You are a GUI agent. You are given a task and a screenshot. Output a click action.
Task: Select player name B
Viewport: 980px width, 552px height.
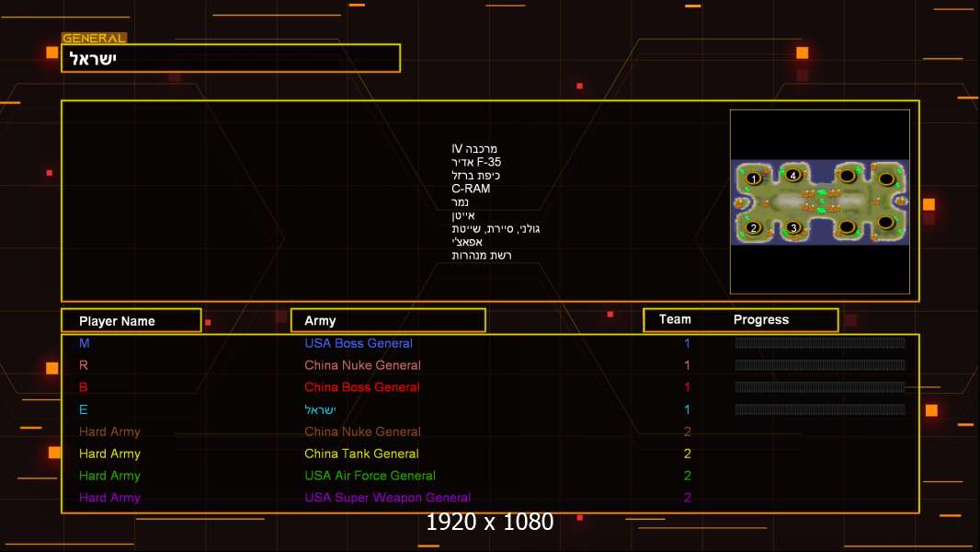83,387
